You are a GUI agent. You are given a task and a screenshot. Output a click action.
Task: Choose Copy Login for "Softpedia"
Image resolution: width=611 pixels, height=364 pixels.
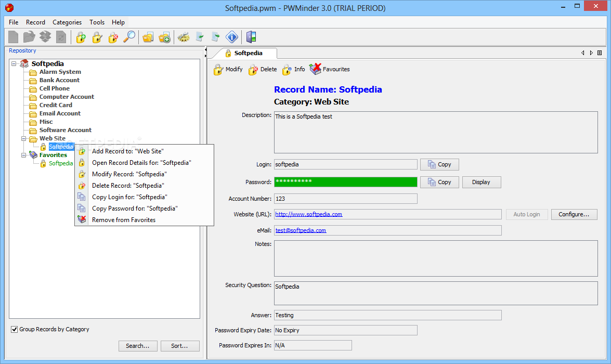[144, 197]
